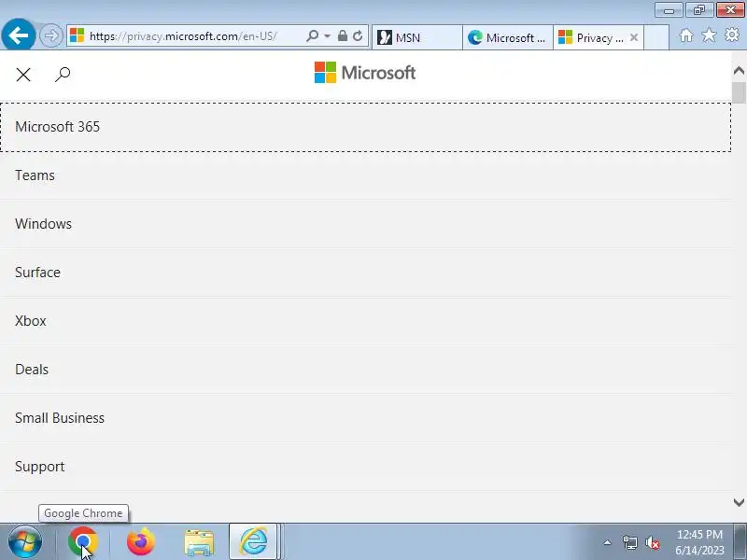Open the Deals menu item
This screenshot has width=747, height=560.
(x=365, y=370)
